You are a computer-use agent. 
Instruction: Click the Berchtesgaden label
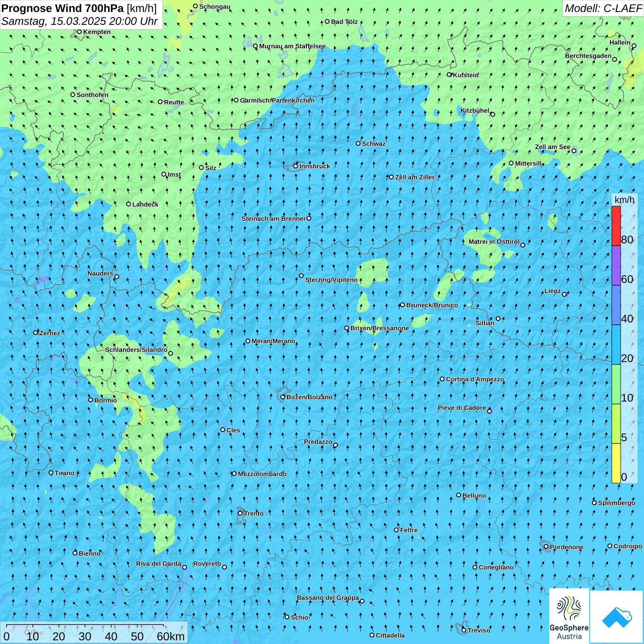(x=588, y=56)
